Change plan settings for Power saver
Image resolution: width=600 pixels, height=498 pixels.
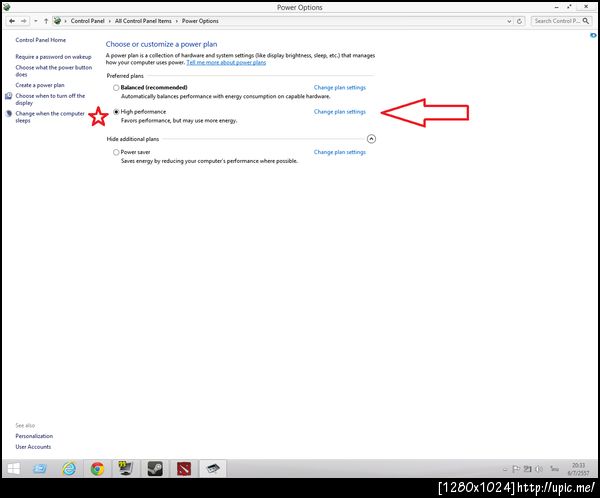[x=340, y=152]
